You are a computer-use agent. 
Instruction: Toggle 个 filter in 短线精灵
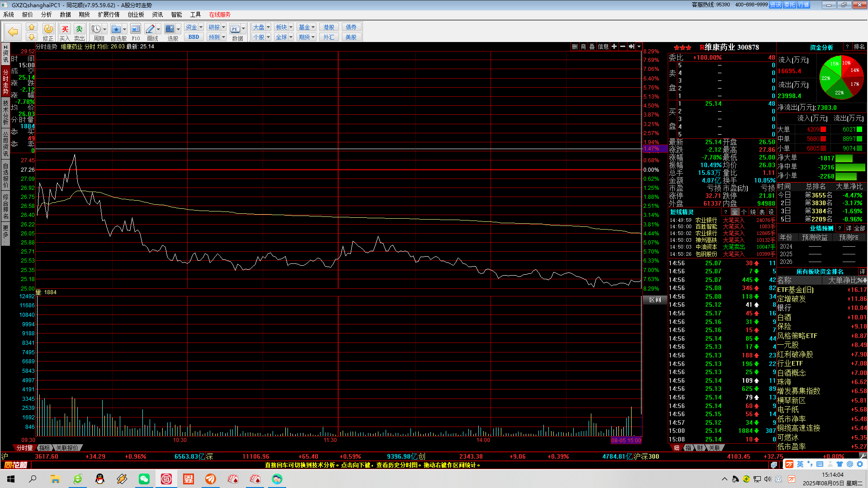click(x=744, y=212)
